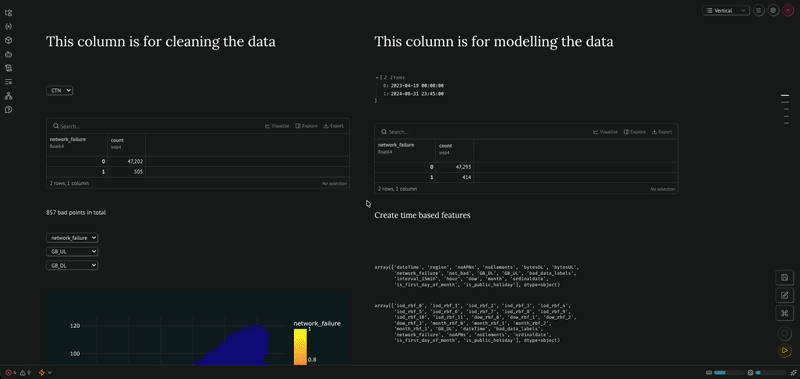Collapse the 2 Items list expander
Image resolution: width=800 pixels, height=379 pixels.
pyautogui.click(x=377, y=77)
